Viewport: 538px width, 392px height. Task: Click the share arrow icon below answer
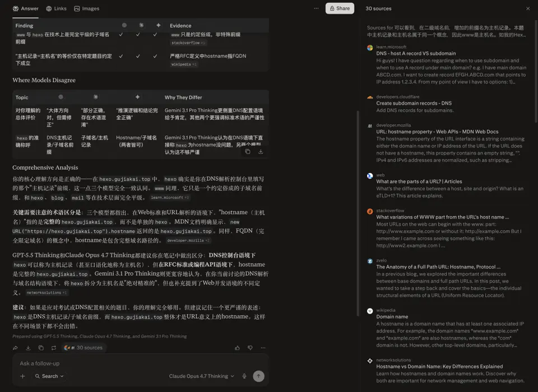click(x=16, y=348)
